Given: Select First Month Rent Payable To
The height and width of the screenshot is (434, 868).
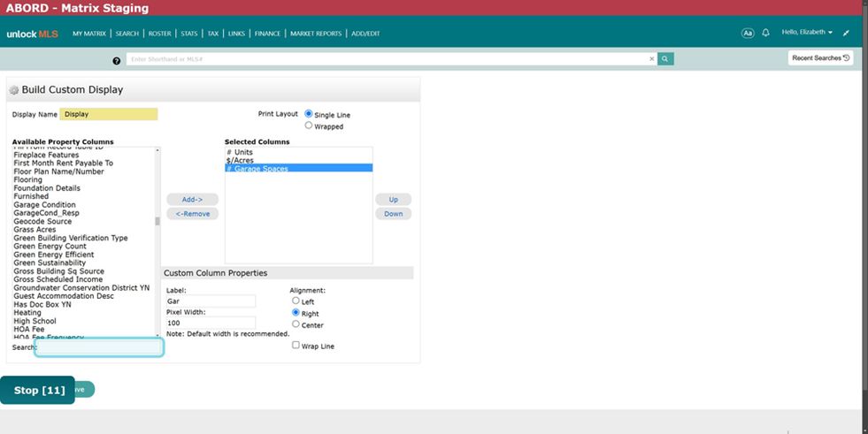Looking at the screenshot, I should coord(63,164).
